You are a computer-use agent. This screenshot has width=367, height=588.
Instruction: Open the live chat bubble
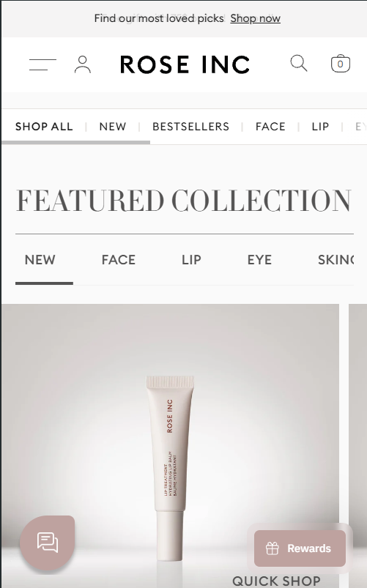[48, 543]
